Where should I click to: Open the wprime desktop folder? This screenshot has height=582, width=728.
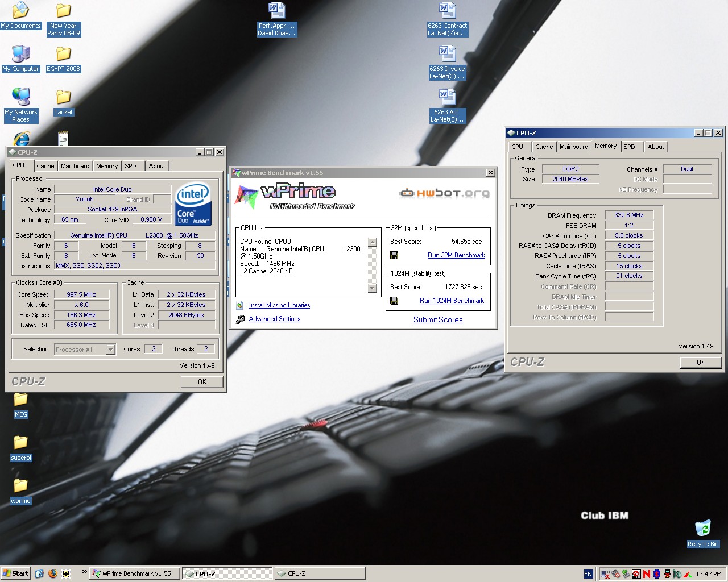coord(21,491)
